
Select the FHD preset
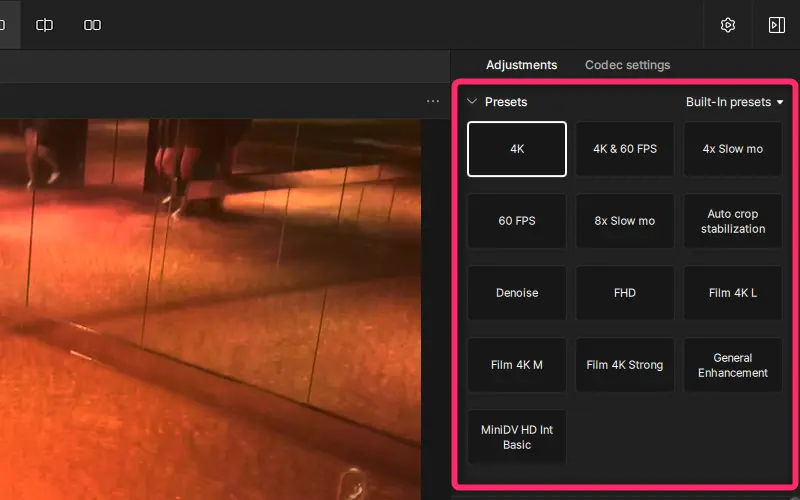[625, 293]
